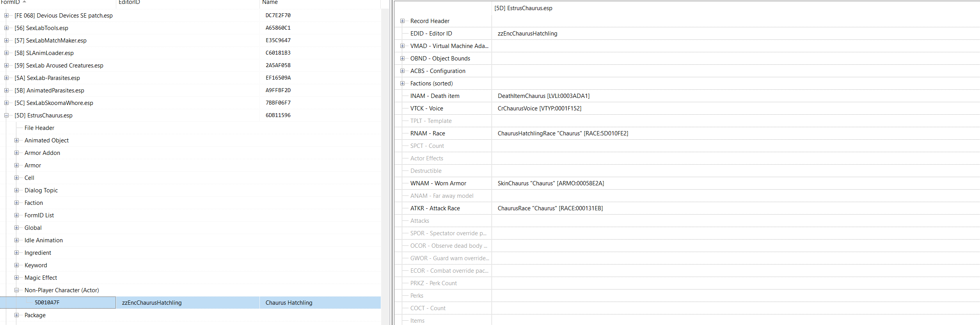The width and height of the screenshot is (980, 325).
Task: Expand VMAD Virtual Machine Adapter row
Action: point(402,46)
